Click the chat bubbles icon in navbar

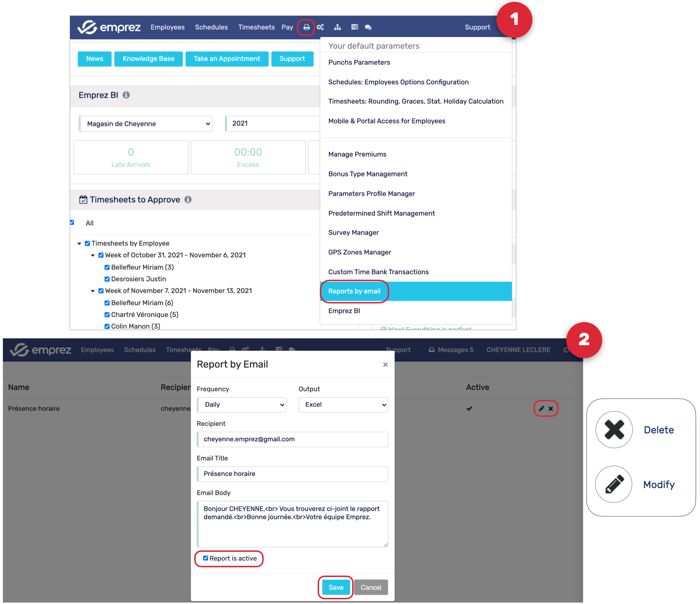pos(368,27)
